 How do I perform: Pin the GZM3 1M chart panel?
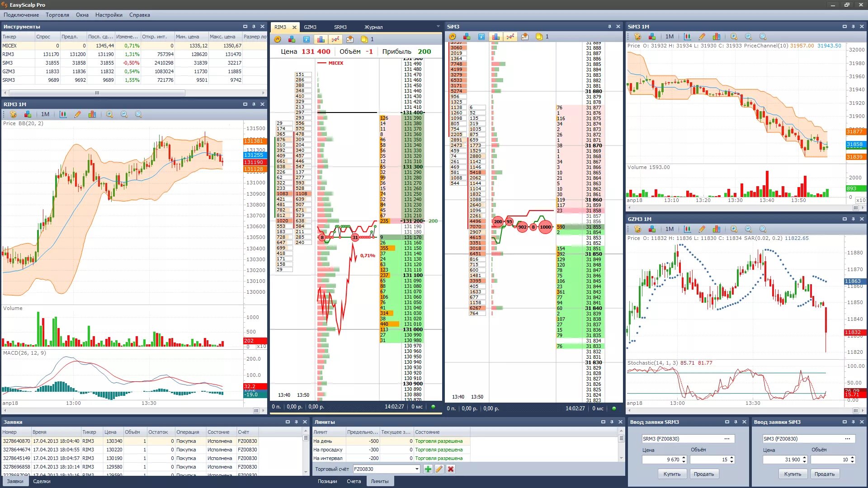[853, 219]
